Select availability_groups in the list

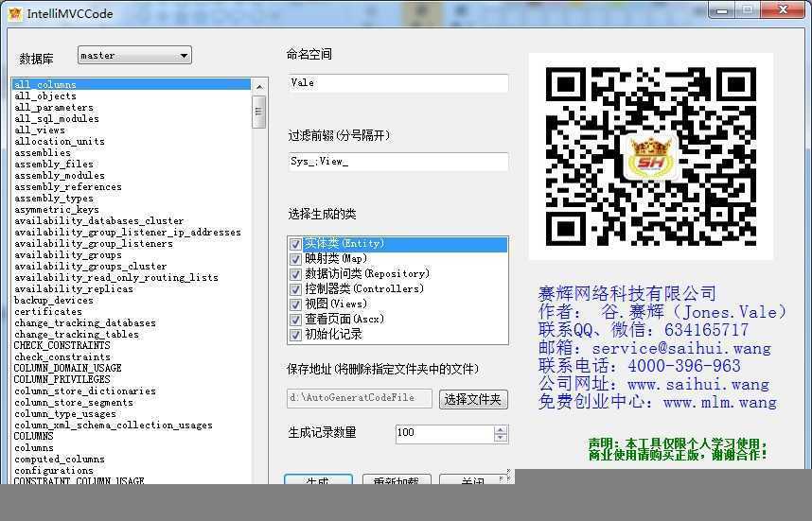tap(132, 255)
